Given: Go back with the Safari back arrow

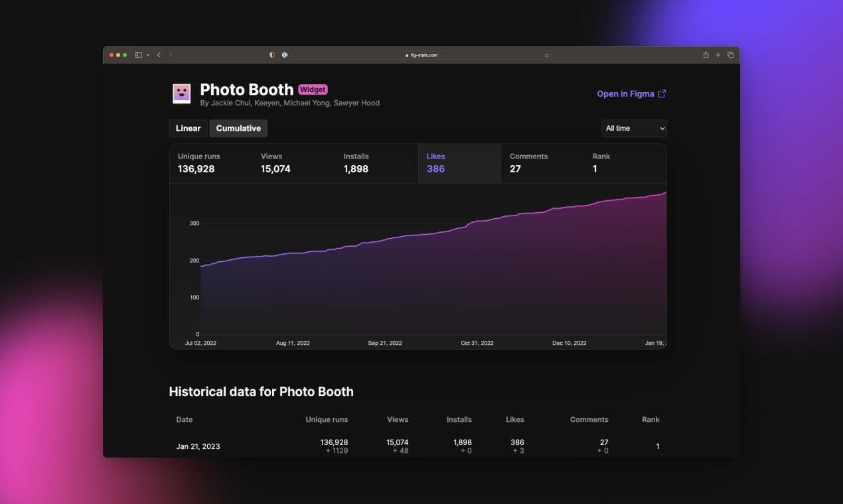Looking at the screenshot, I should 159,55.
